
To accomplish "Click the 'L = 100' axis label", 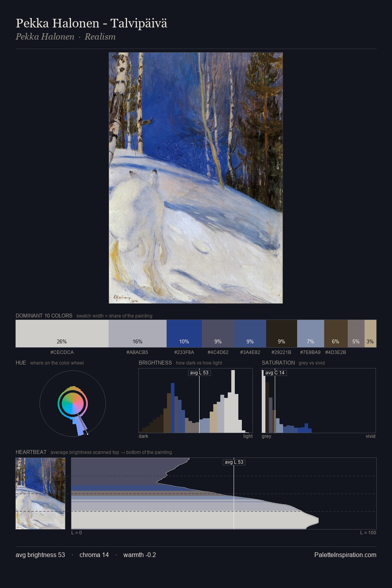I will pyautogui.click(x=368, y=533).
